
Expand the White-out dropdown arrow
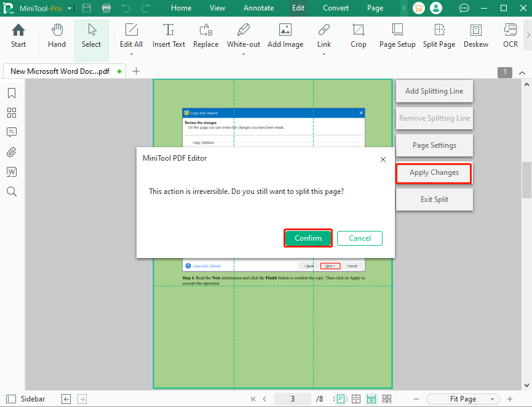coord(244,54)
